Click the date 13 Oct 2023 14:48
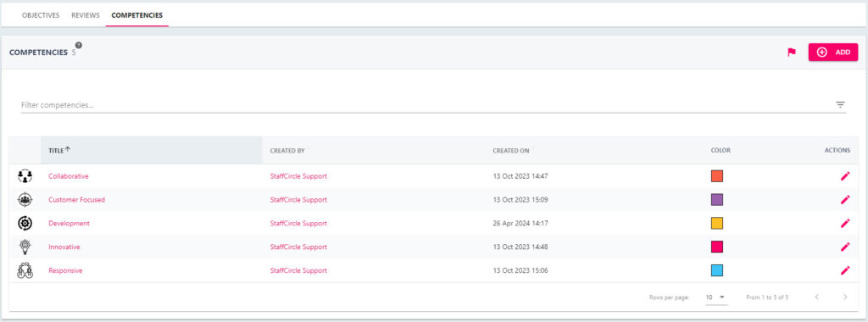Screen dimensions: 868x322 pyautogui.click(x=520, y=247)
